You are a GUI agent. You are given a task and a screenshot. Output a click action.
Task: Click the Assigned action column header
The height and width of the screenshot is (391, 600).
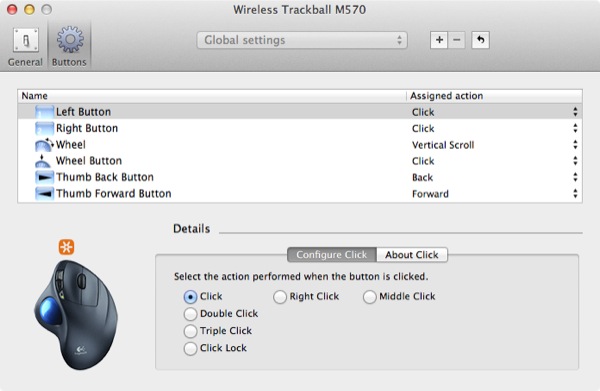tap(494, 96)
